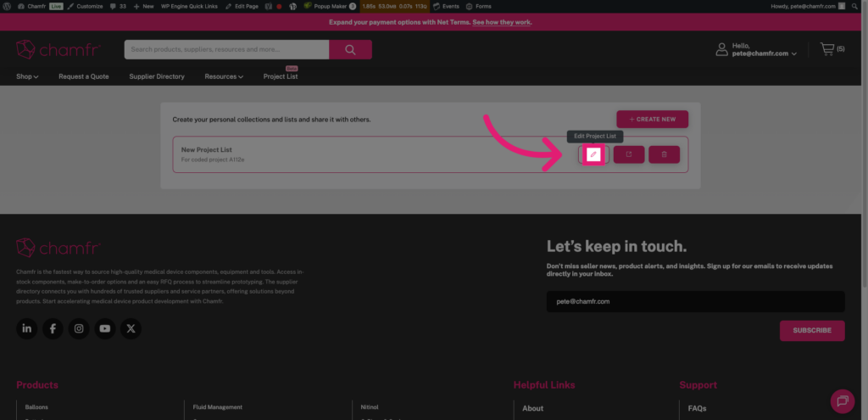This screenshot has width=868, height=420.
Task: Click the Create New button
Action: click(653, 119)
